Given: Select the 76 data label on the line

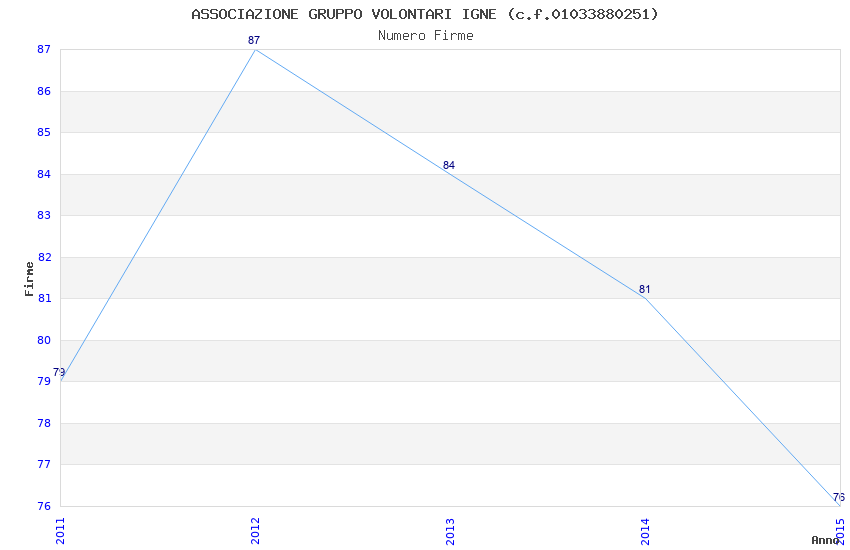Looking at the screenshot, I should pos(839,497).
